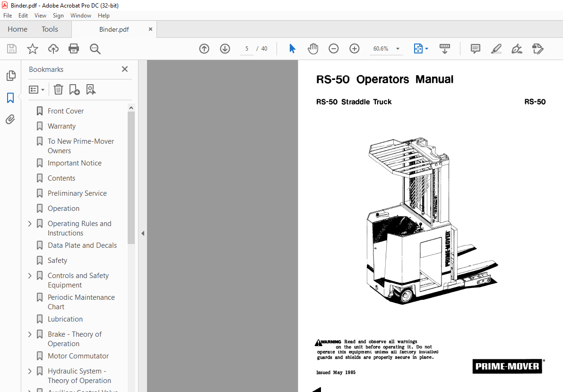563x392 pixels.
Task: Click the upload to cloud icon
Action: click(53, 49)
